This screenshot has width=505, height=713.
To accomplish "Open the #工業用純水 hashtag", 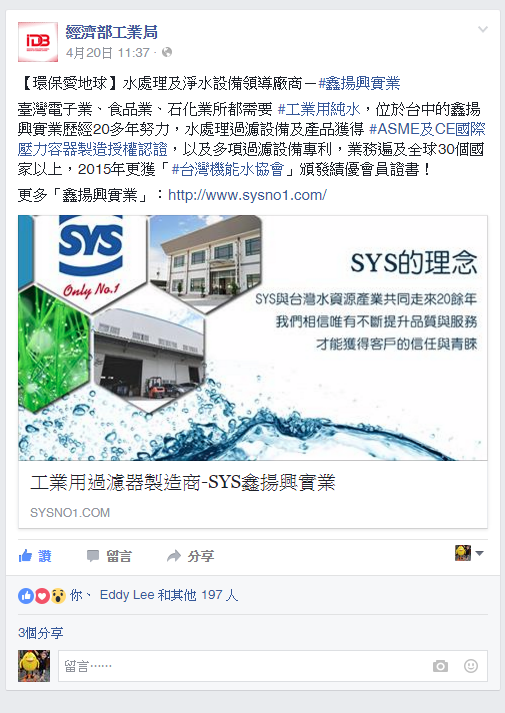I will click(319, 109).
